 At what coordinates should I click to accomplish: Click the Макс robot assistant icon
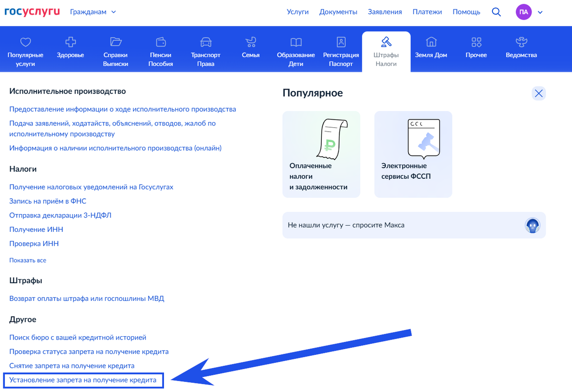(x=532, y=225)
